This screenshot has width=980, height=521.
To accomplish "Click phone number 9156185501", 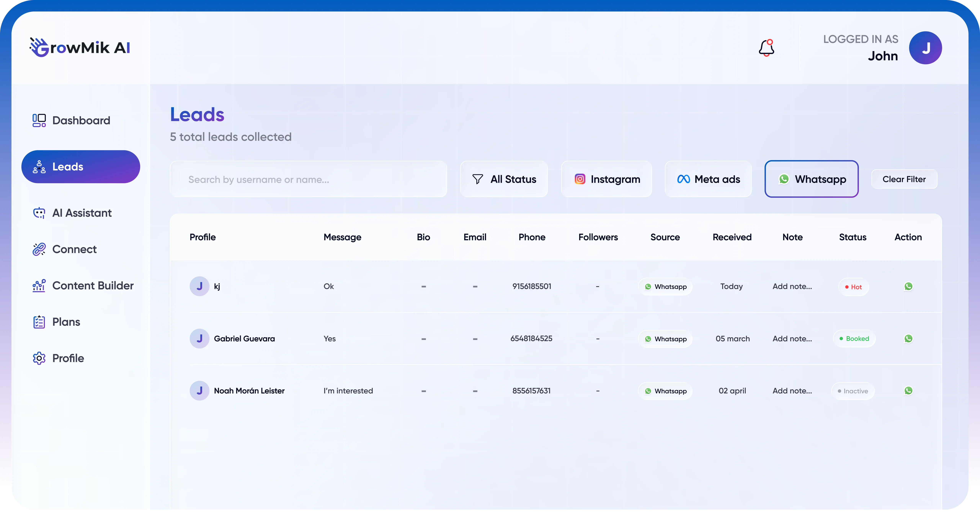I will click(x=532, y=286).
